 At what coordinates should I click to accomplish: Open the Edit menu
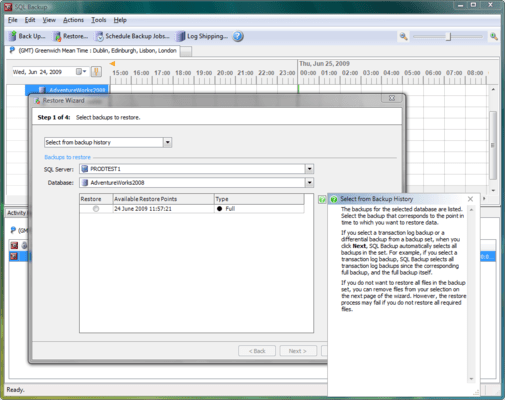[x=30, y=20]
